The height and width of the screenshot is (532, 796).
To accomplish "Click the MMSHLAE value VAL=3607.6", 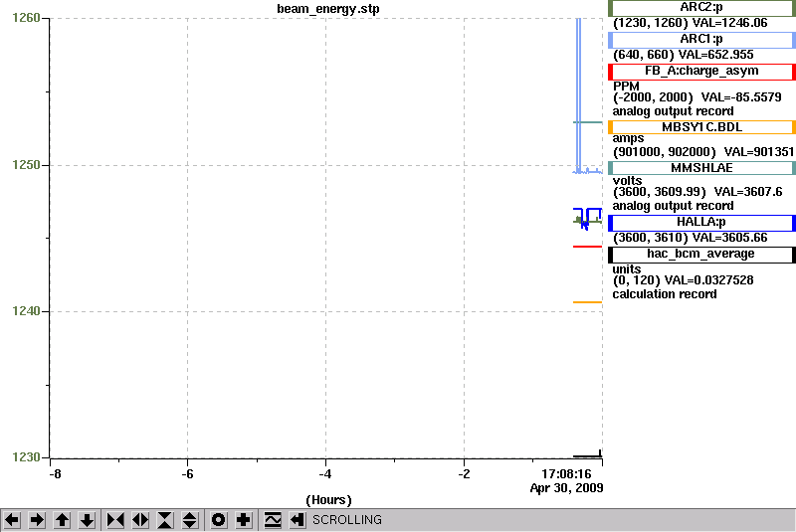I will click(748, 192).
